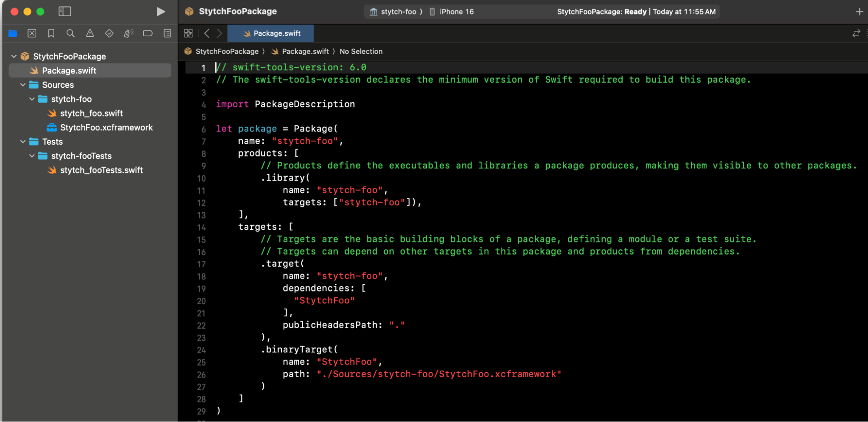868x422 pixels.
Task: Open the Report navigator icon
Action: coord(167,33)
